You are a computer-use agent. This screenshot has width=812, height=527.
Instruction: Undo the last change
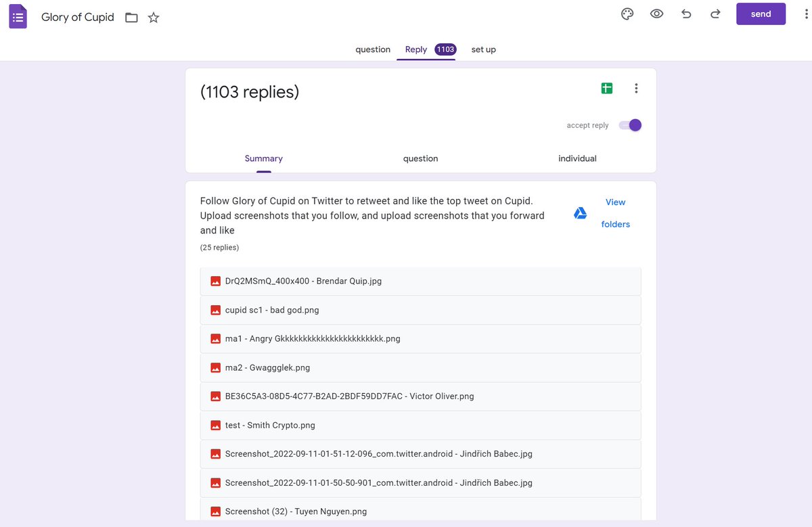pyautogui.click(x=686, y=14)
